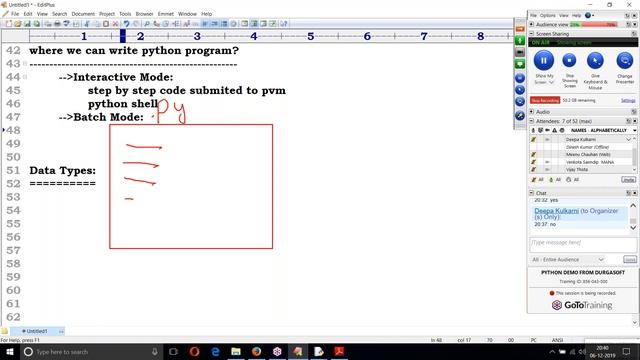Toggle green microphone on grab tab

click(520, 40)
